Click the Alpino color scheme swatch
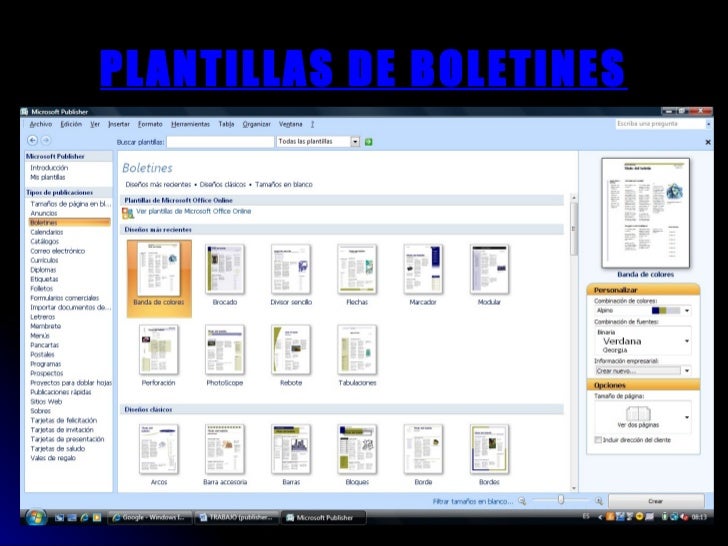The height and width of the screenshot is (546, 728). pos(666,311)
